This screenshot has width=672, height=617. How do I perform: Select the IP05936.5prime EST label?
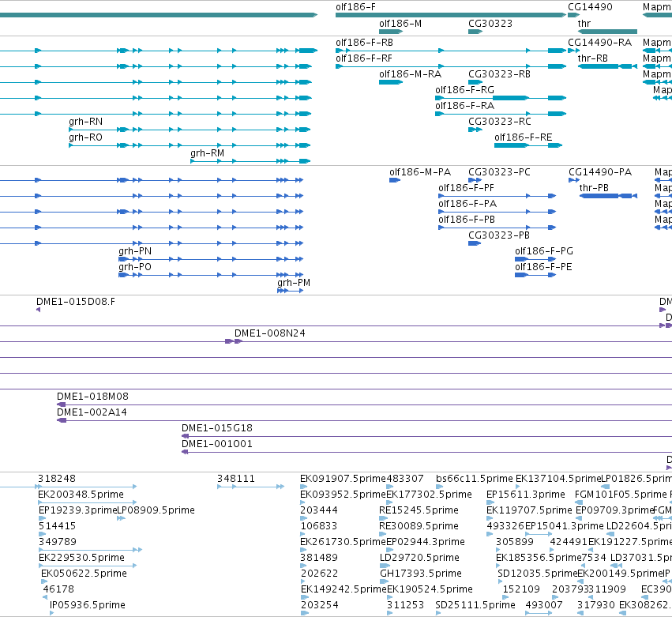click(x=88, y=605)
